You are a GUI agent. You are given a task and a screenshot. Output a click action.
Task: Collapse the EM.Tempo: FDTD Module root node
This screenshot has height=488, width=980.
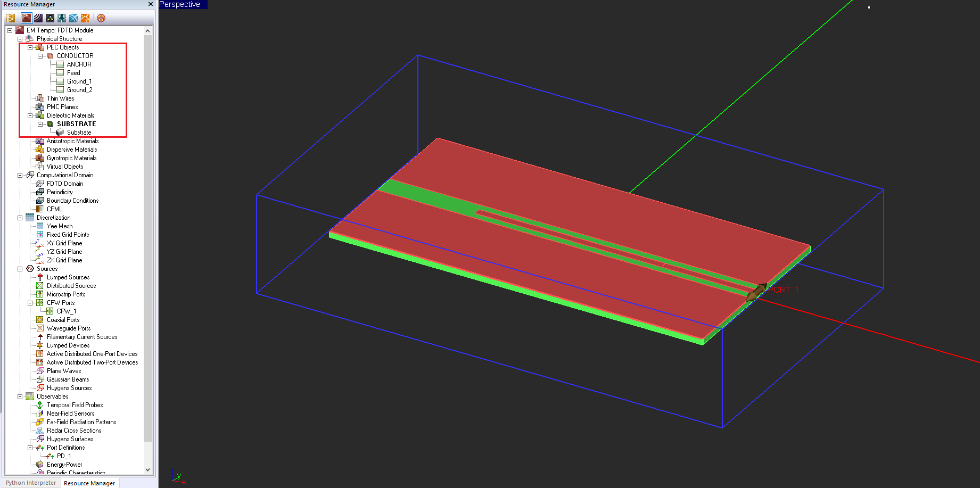click(x=10, y=30)
